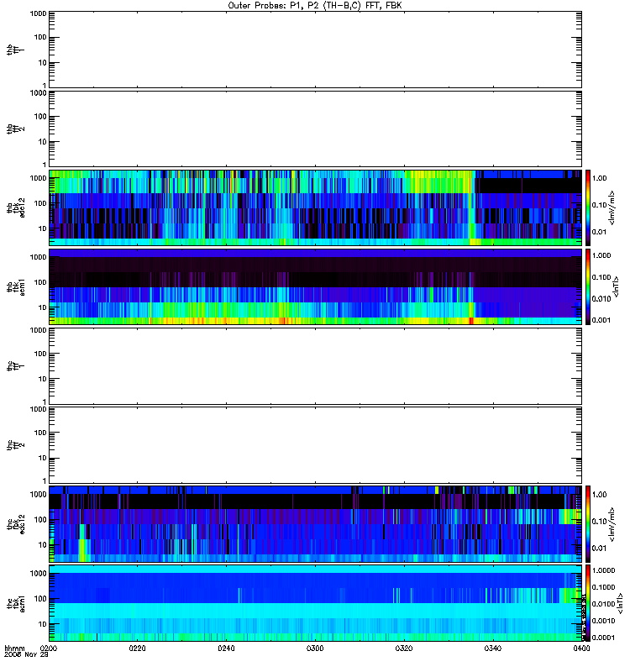Click the 'hhmm' axis unit label

click(14, 648)
